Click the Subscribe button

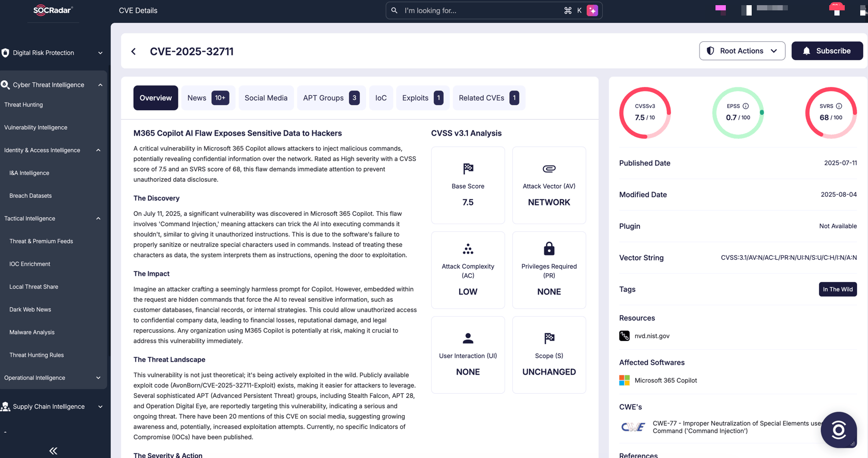tap(827, 51)
